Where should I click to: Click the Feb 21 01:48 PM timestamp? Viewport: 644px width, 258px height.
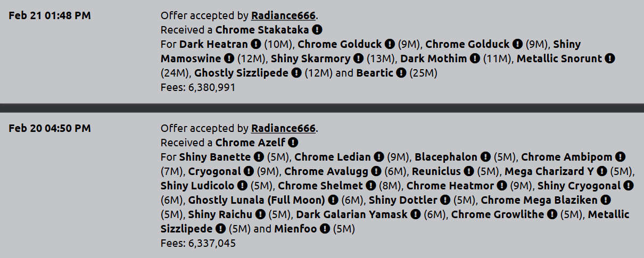49,15
